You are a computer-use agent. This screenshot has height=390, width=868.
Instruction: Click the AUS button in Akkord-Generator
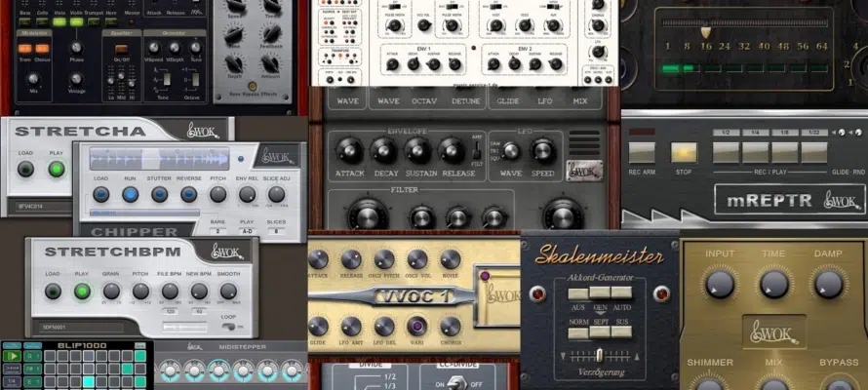pos(578,293)
